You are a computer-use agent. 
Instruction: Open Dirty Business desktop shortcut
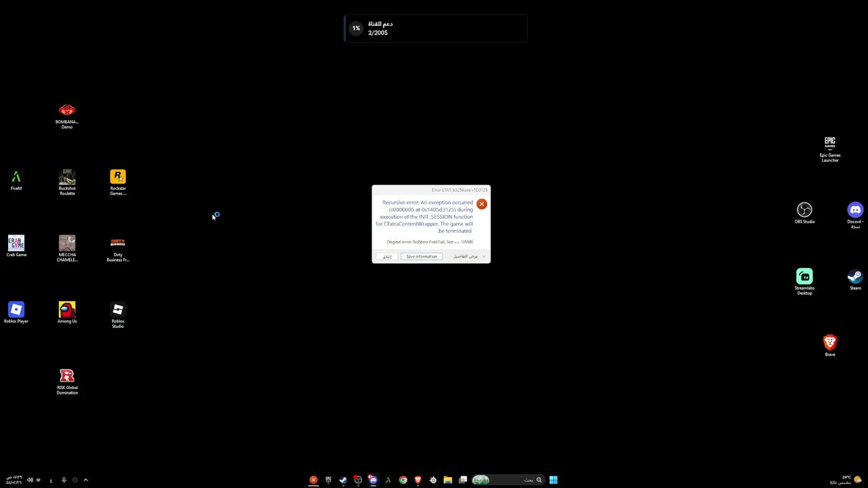tap(118, 249)
